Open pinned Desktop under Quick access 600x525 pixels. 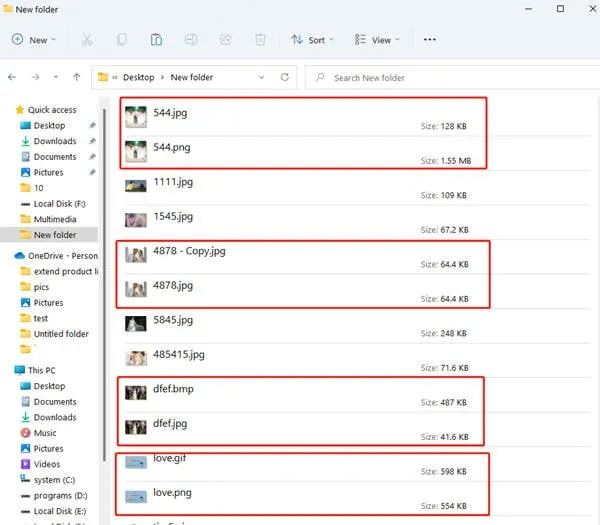(49, 126)
